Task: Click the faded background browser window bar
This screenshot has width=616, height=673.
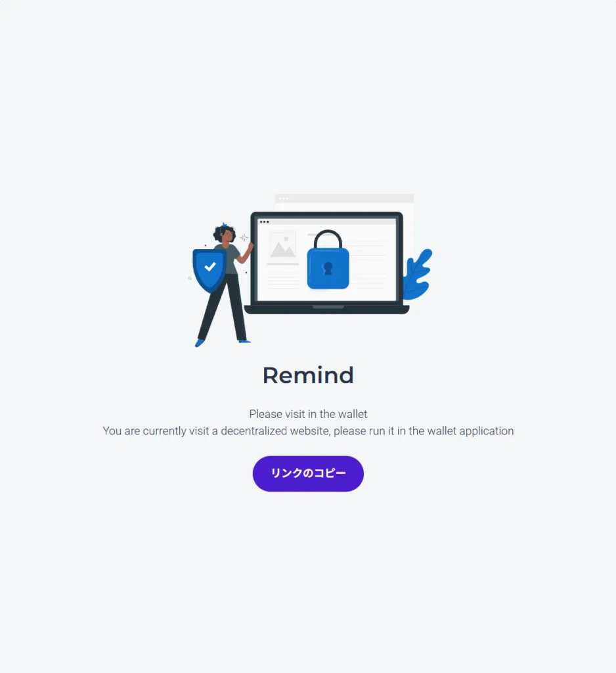Action: [345, 198]
